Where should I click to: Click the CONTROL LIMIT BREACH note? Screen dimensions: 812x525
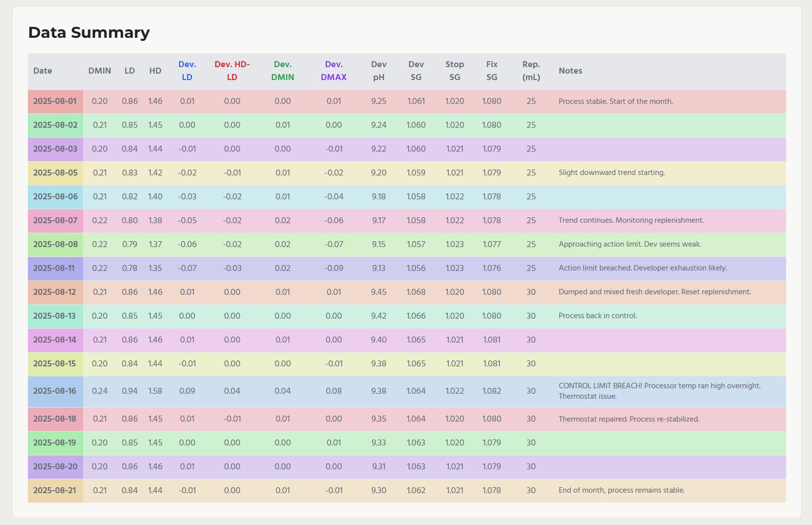tap(659, 391)
